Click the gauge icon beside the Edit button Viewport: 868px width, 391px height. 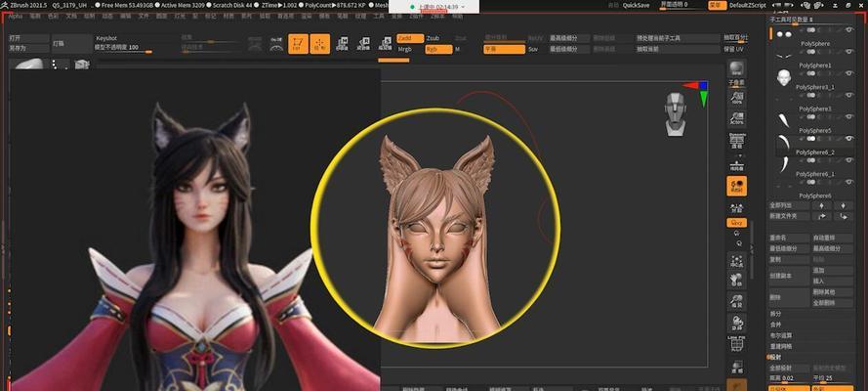point(276,44)
